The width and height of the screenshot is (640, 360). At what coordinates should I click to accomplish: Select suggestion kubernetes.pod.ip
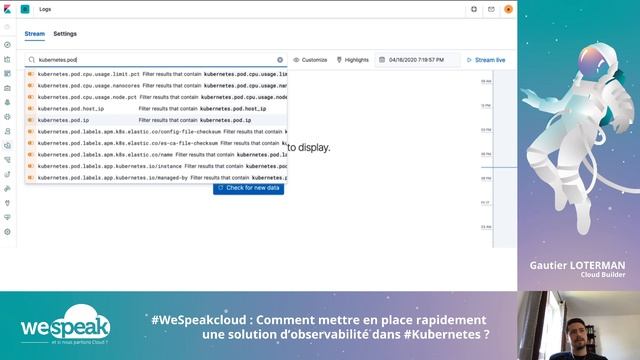pos(156,120)
